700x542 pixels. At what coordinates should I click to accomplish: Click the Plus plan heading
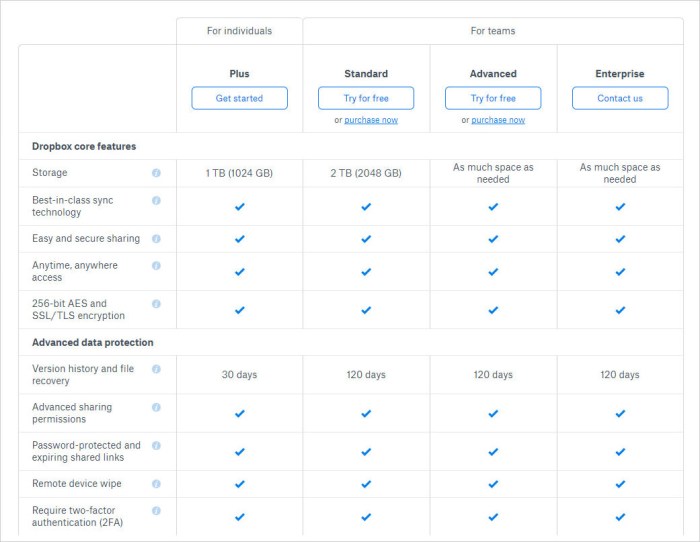tap(239, 74)
